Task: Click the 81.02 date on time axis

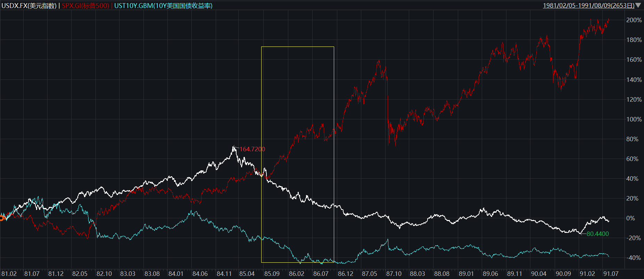Action: (9, 274)
